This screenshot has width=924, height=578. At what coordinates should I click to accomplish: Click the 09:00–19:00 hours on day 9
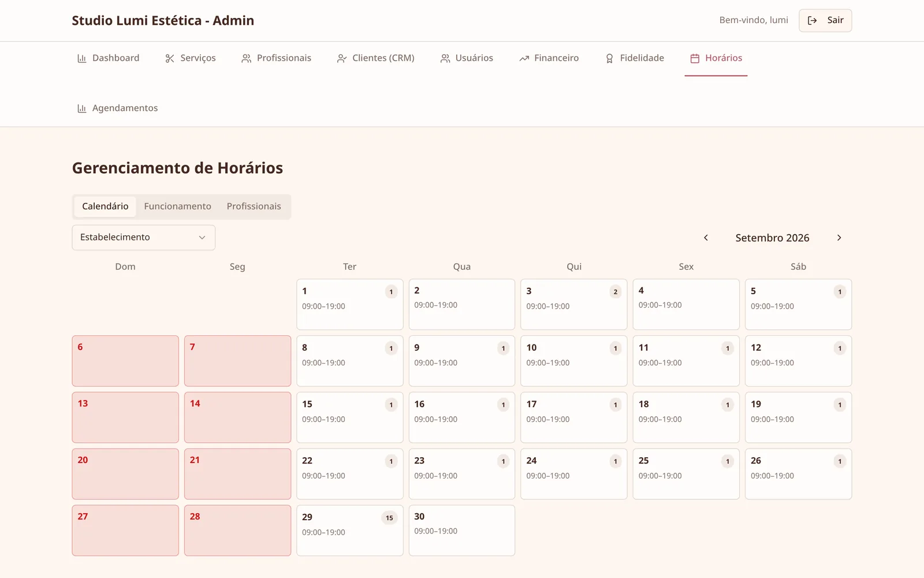435,363
